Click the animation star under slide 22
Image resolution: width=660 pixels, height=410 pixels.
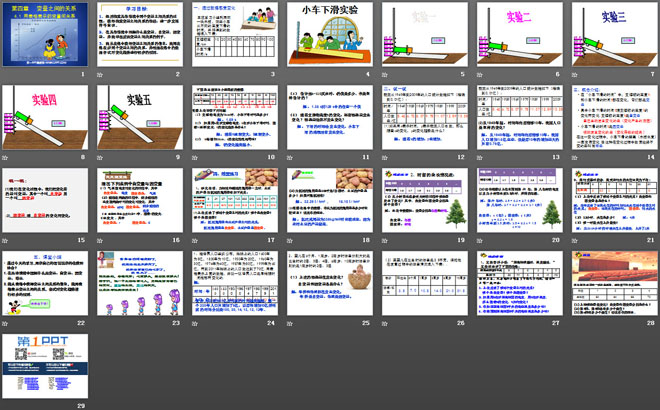pos(5,323)
